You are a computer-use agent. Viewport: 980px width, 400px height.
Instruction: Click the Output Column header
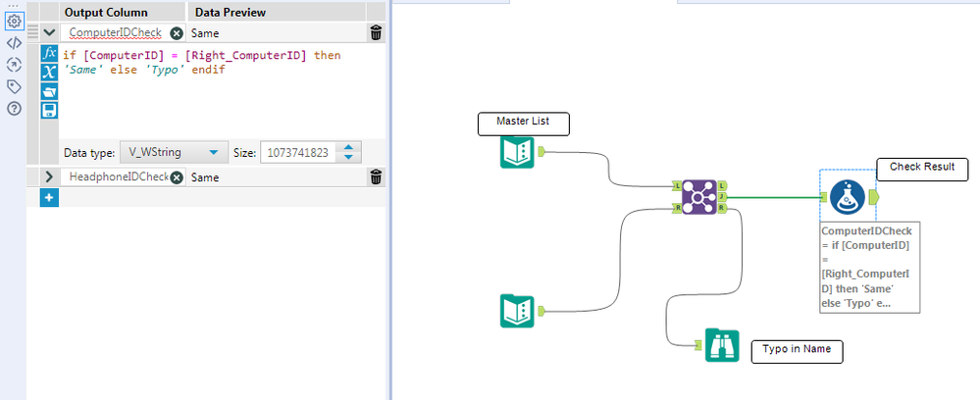coord(106,13)
